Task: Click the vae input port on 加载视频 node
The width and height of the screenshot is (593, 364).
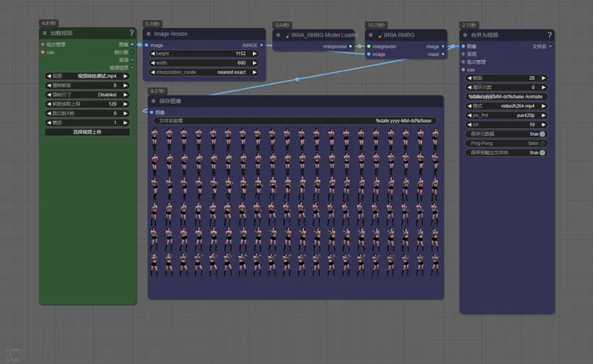Action: [43, 52]
